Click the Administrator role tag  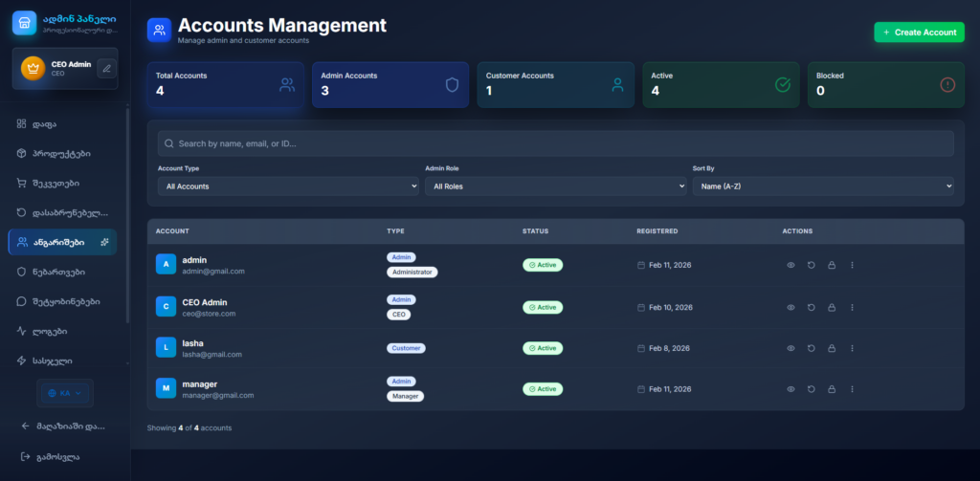[412, 273]
